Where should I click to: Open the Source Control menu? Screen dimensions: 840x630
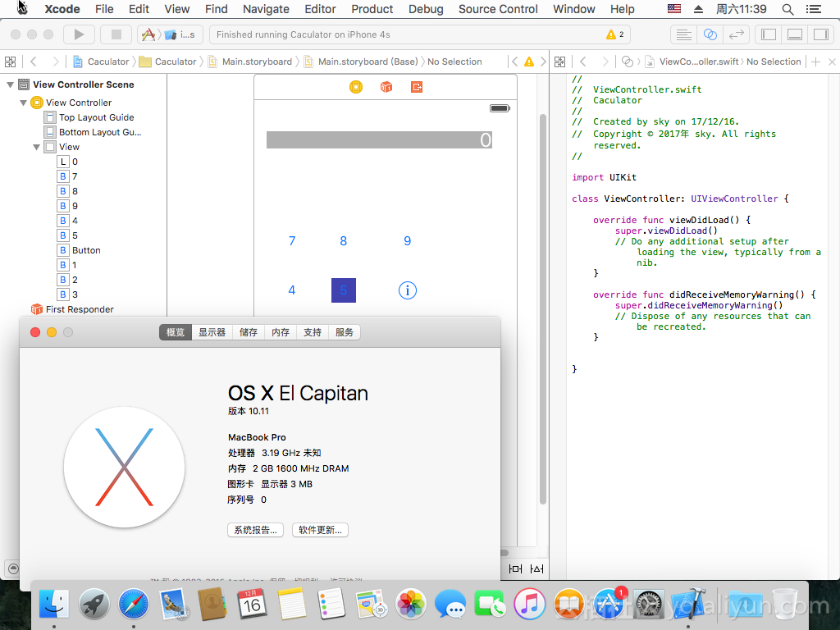pyautogui.click(x=498, y=9)
